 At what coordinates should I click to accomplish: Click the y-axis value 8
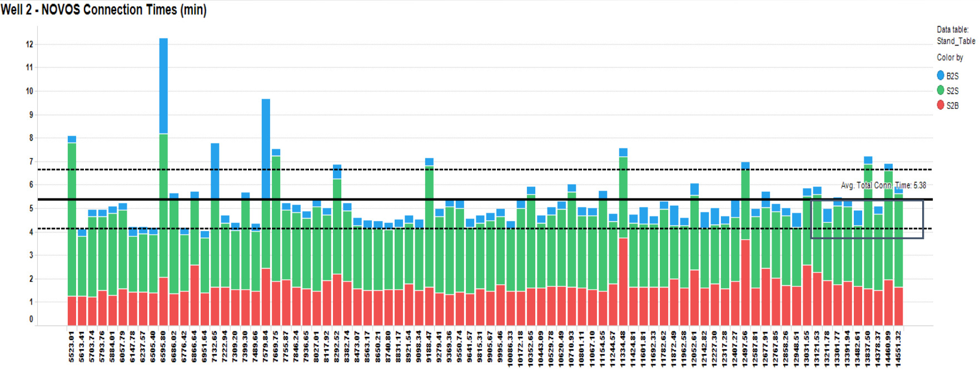point(31,137)
